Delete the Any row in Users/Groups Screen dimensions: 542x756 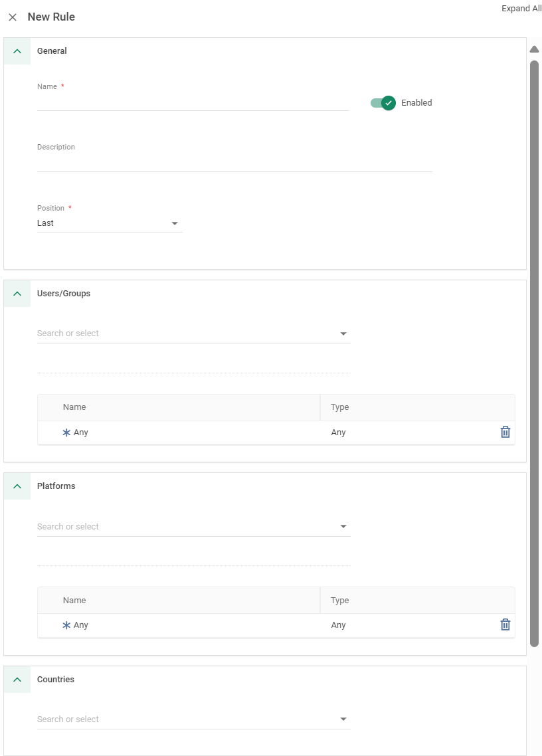tap(505, 432)
